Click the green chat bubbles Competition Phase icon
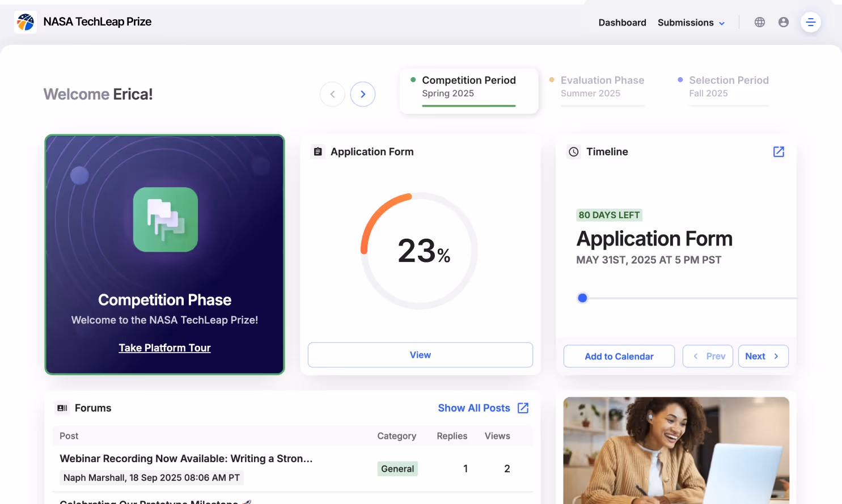This screenshot has width=842, height=504. pyautogui.click(x=166, y=219)
